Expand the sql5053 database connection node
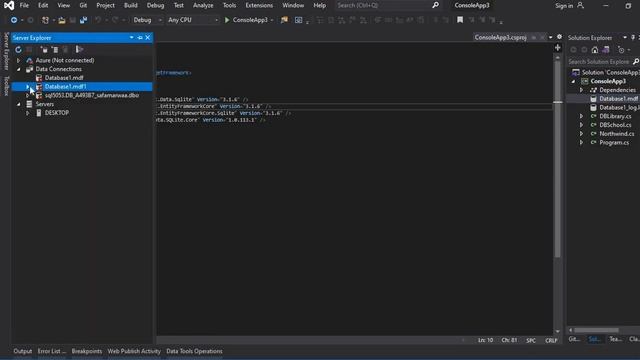 (x=28, y=96)
